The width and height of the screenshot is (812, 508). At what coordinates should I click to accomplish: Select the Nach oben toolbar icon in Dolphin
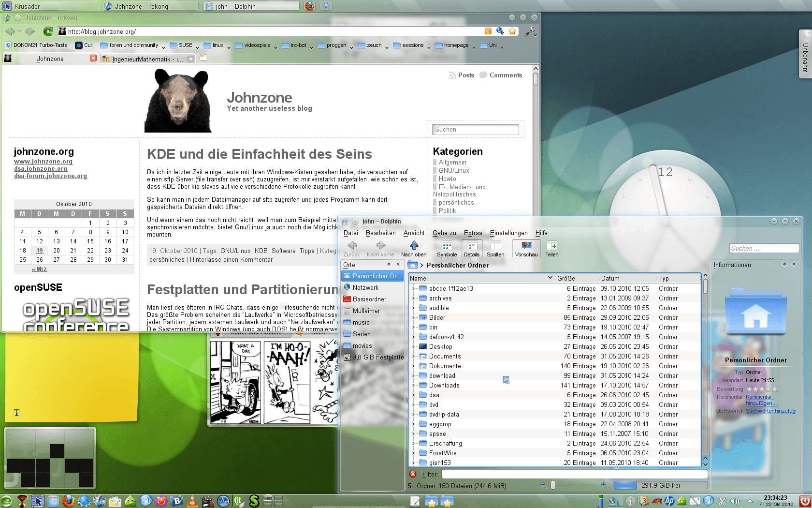click(x=414, y=249)
